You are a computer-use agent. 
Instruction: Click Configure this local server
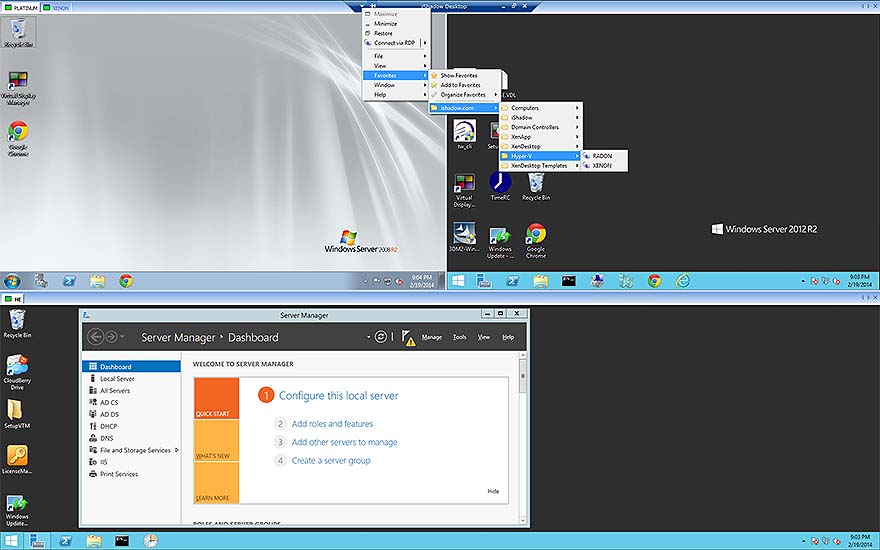tap(338, 396)
